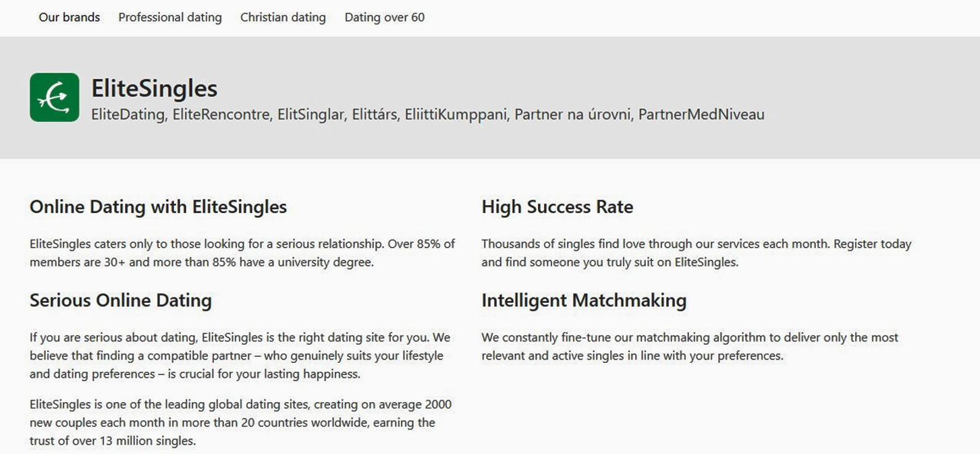Click paragraph starting "If you are serious"

240,356
